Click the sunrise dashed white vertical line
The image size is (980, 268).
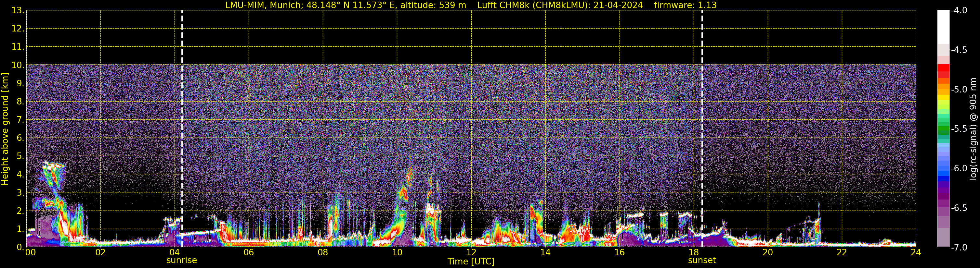[182, 129]
